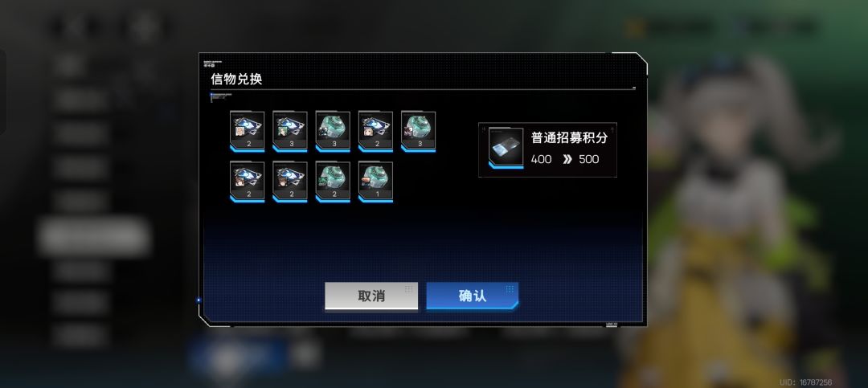Select the first blue token in the bottom row
The image size is (868, 388).
247,182
